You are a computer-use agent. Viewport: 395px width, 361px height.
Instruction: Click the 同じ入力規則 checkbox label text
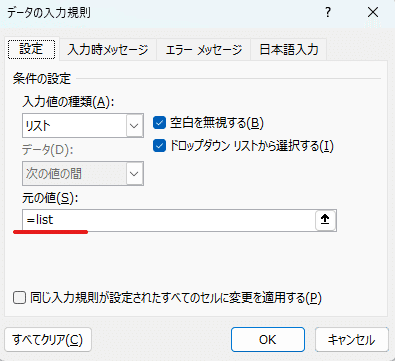point(176,297)
